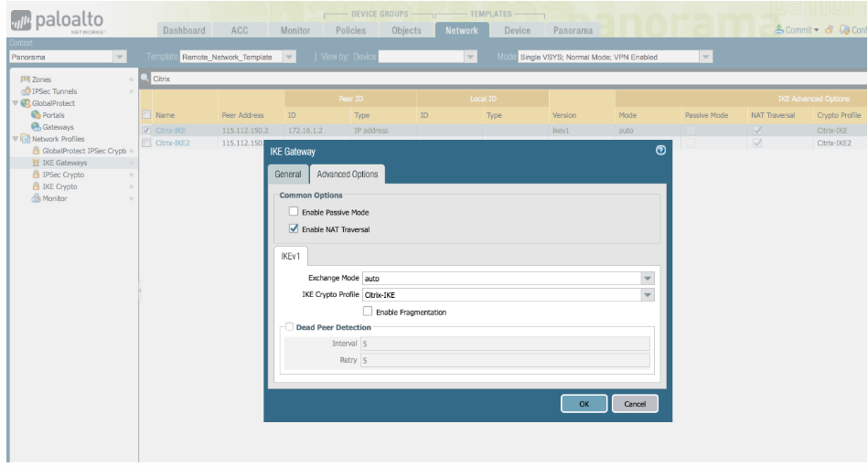Screen dimensions: 868x466
Task: Open the IKE Crypto Profile dropdown
Action: click(648, 294)
